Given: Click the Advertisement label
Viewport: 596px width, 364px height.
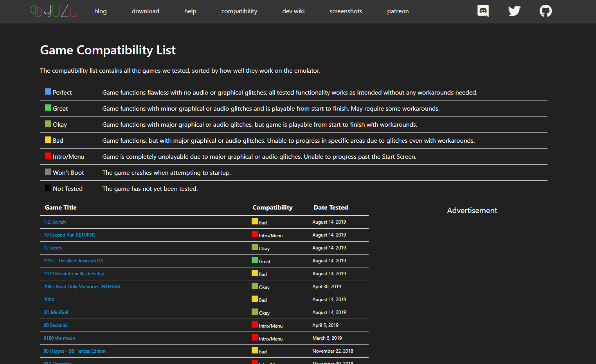Looking at the screenshot, I should click(472, 210).
